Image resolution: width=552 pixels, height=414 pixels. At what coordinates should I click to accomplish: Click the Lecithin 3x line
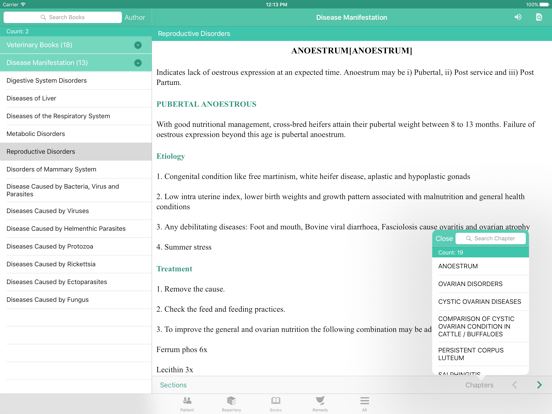point(175,370)
